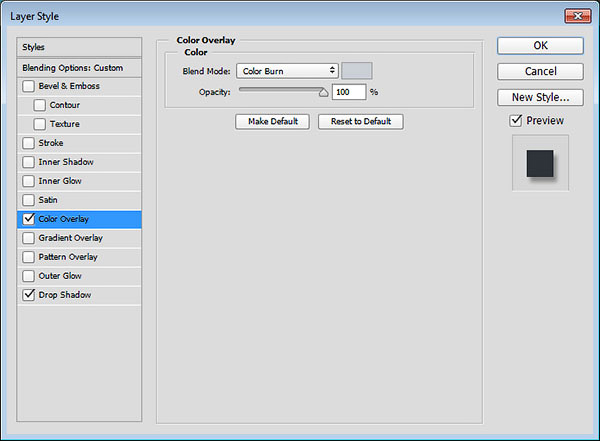Open Blending Options: Custom
The image size is (600, 441).
[x=79, y=68]
